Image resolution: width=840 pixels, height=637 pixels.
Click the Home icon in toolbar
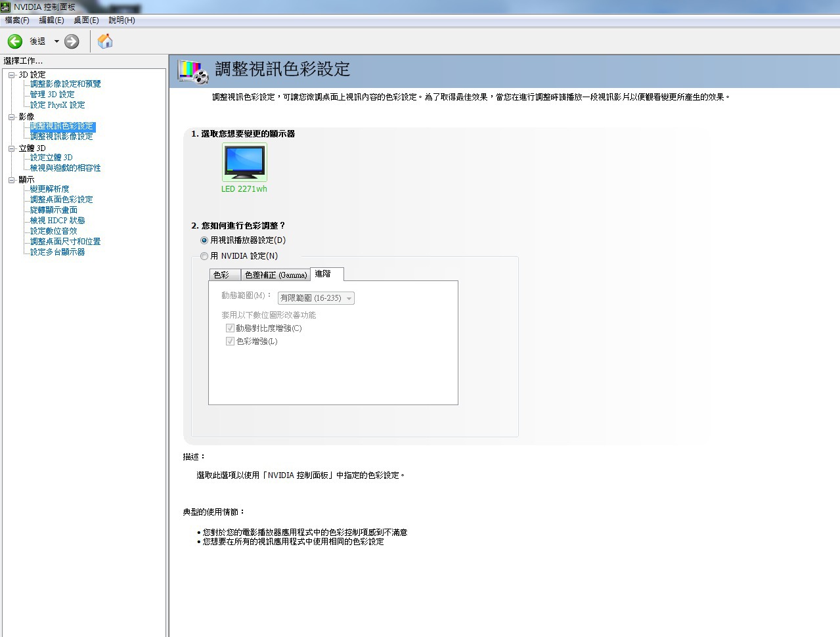(x=105, y=41)
